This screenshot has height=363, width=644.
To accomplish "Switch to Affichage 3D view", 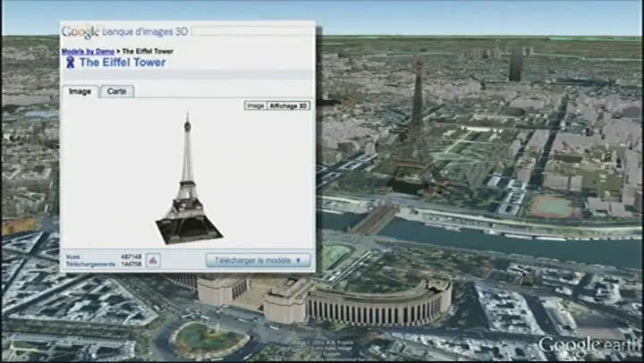I will (288, 106).
